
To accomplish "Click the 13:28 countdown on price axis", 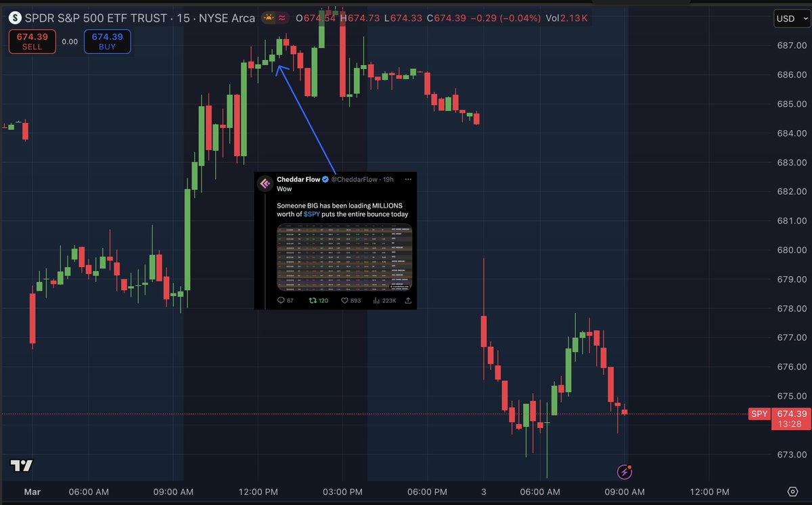I will coord(790,424).
